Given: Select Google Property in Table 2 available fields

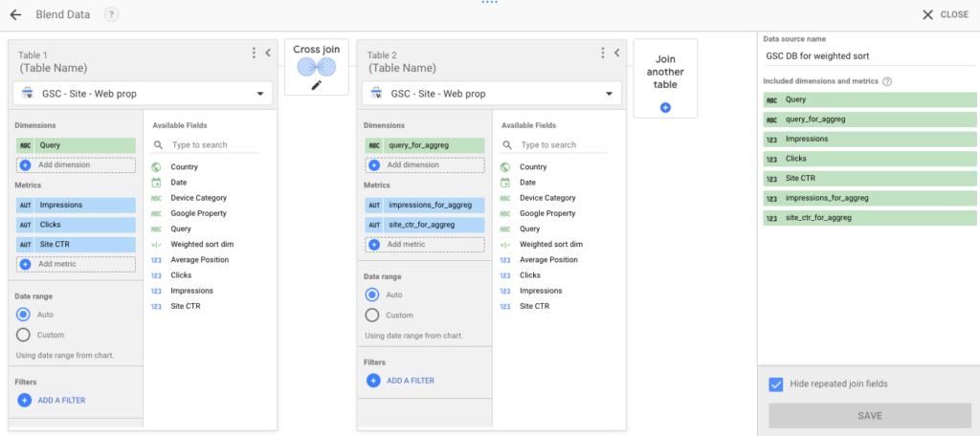Looking at the screenshot, I should (547, 213).
